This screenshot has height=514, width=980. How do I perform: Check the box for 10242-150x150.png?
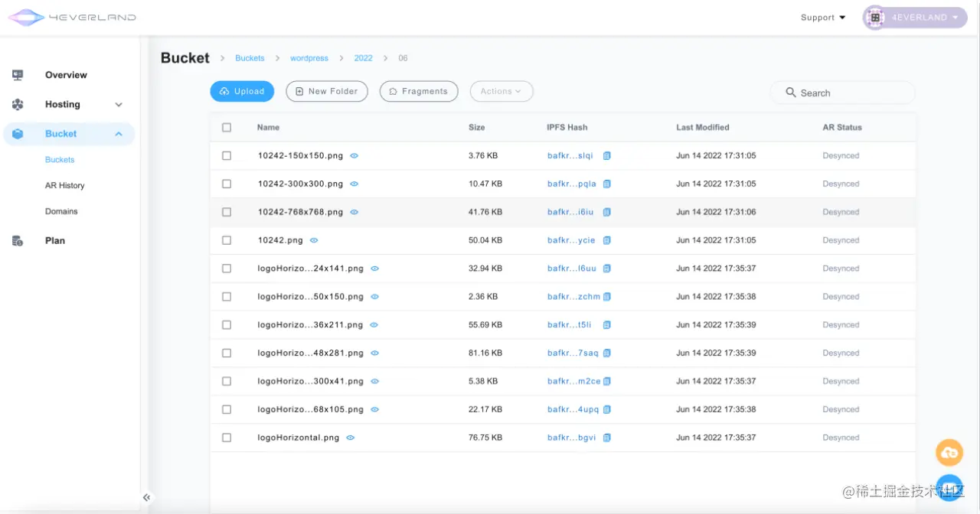pos(227,155)
